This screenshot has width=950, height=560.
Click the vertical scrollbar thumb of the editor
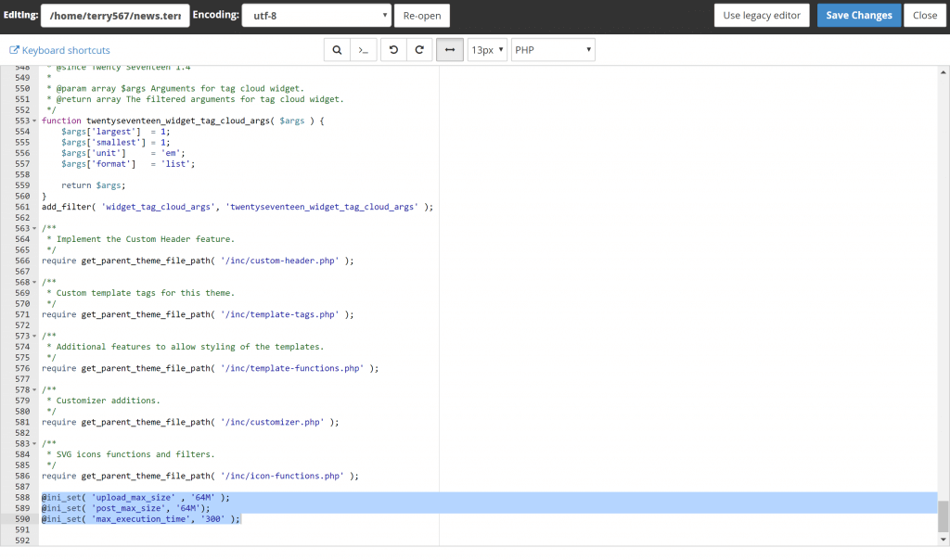[944, 515]
